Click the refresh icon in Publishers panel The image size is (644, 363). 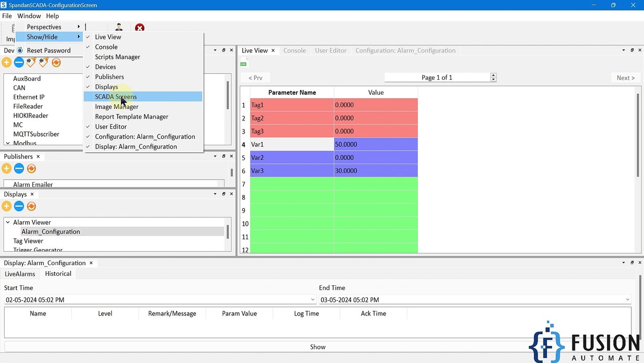(x=31, y=168)
